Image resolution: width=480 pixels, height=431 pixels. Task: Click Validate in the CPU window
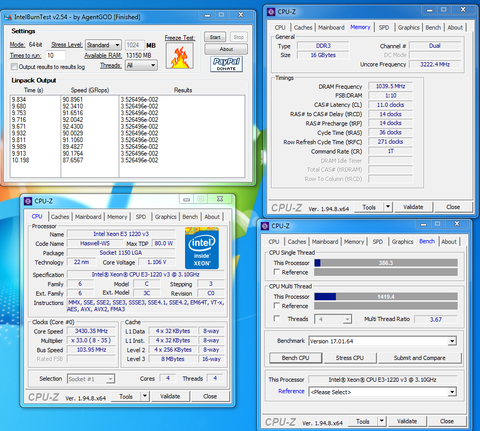coord(170,396)
